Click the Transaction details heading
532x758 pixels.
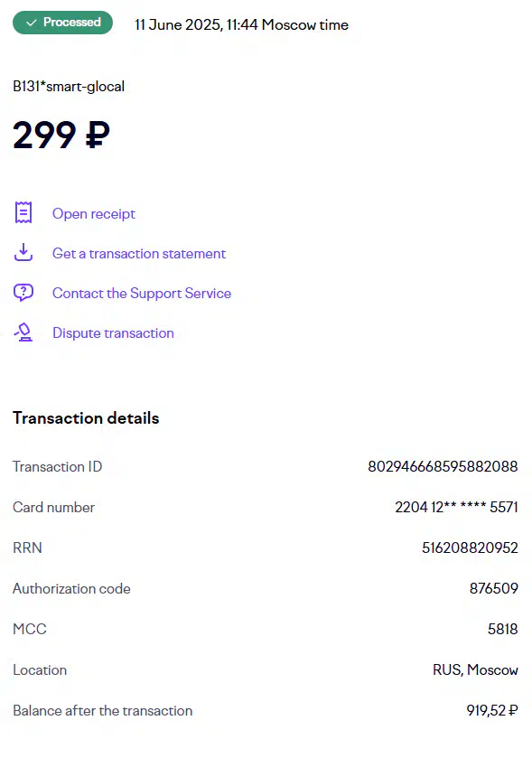point(86,418)
